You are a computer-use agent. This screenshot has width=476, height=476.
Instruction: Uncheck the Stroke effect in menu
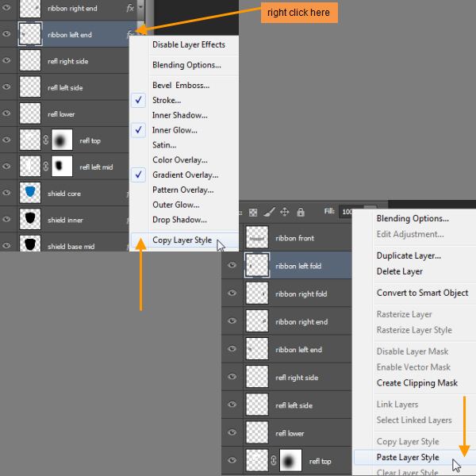coord(166,100)
